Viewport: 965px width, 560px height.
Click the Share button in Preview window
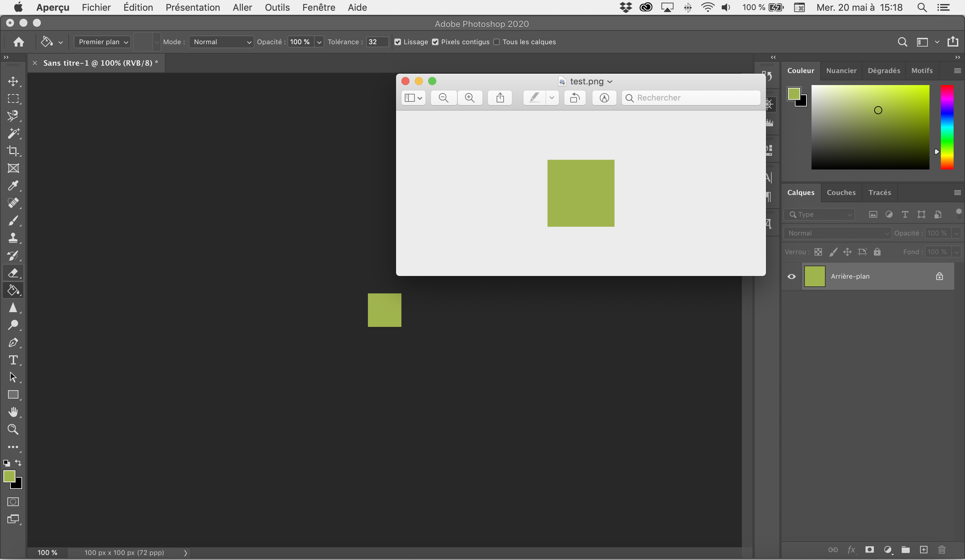[x=500, y=97]
